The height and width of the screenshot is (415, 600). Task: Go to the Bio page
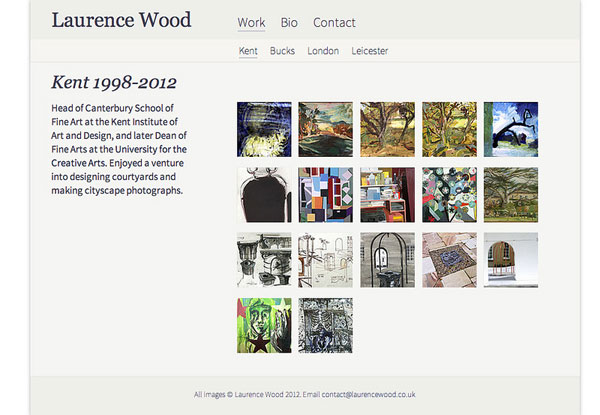[x=289, y=23]
